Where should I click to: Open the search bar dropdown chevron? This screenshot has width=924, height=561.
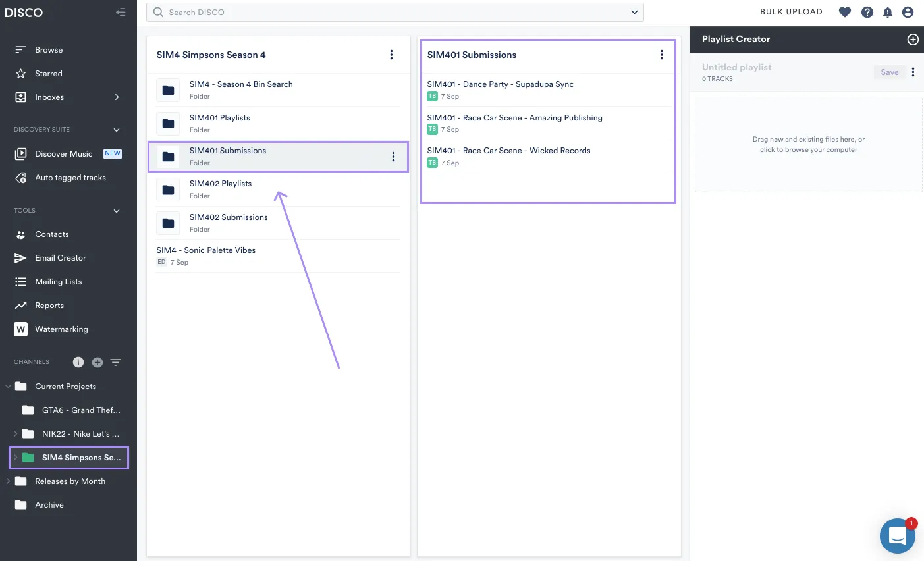[634, 12]
